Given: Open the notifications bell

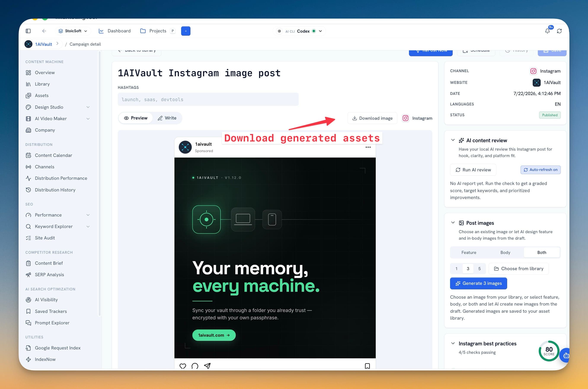Looking at the screenshot, I should click(547, 31).
